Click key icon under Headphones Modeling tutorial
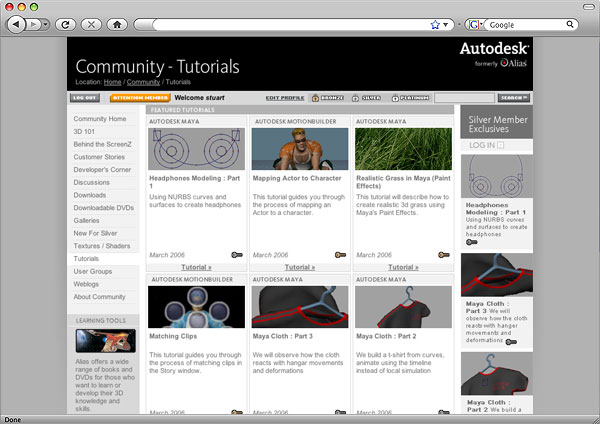The width and height of the screenshot is (600, 424). [235, 255]
